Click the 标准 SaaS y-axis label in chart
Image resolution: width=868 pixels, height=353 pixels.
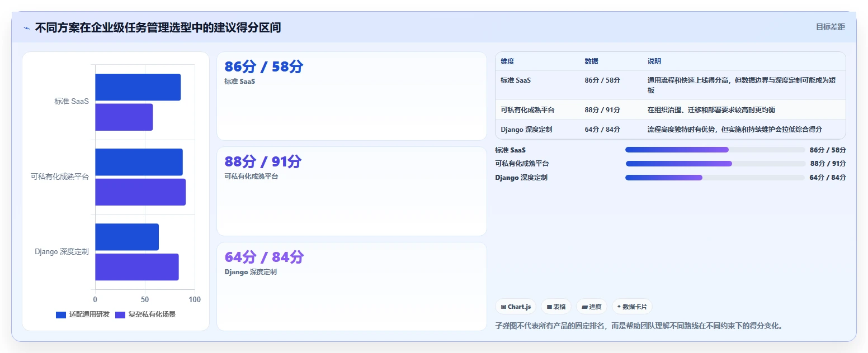pyautogui.click(x=72, y=102)
